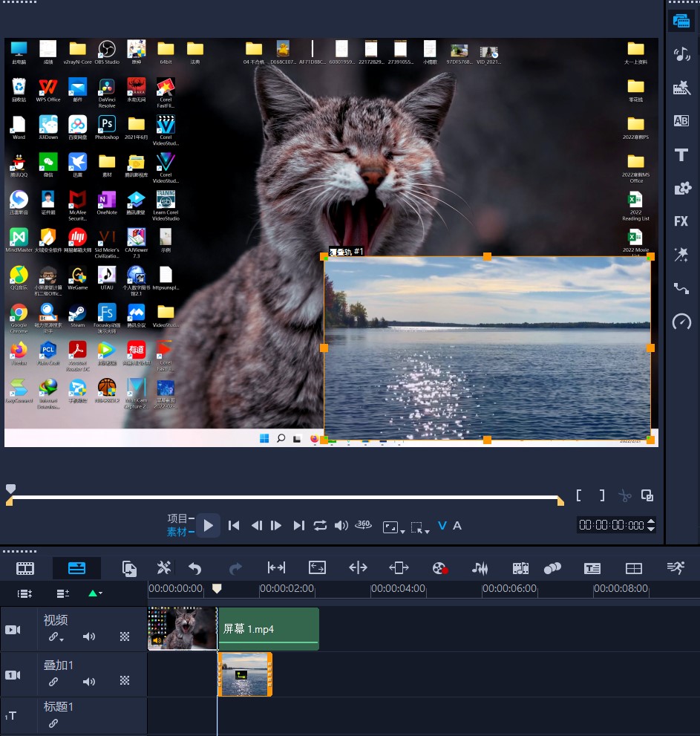Open the record/capture option icon
Screen dimensions: 700x736
tap(439, 568)
